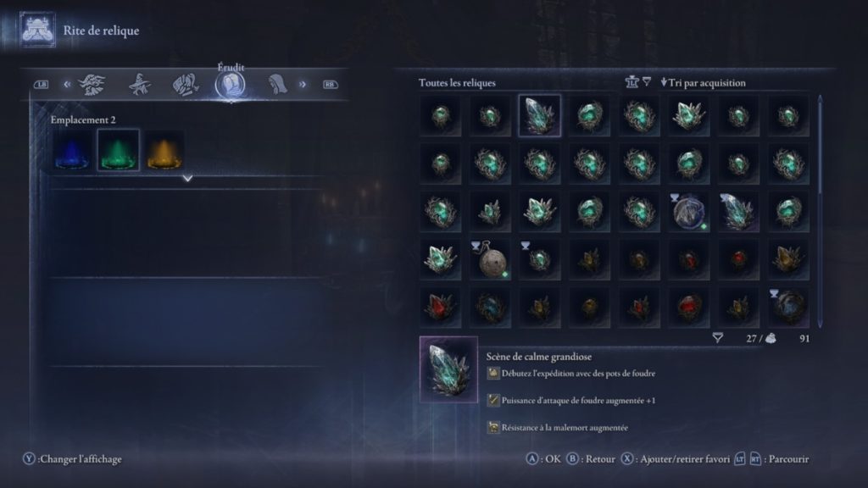
Task: Pick the dark blue orb relic in last row
Action: tap(788, 307)
